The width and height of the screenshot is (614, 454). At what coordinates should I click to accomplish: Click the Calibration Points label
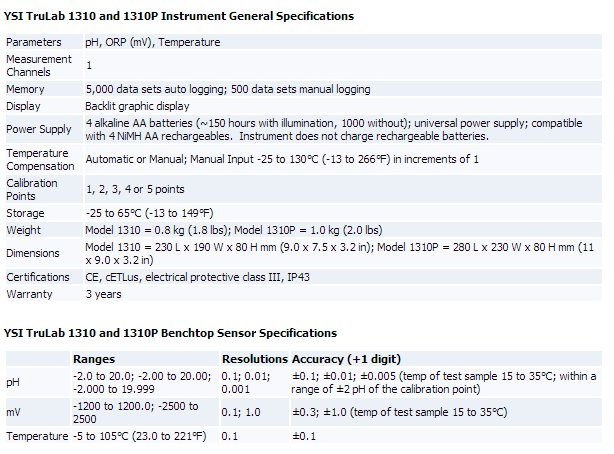pyautogui.click(x=33, y=189)
